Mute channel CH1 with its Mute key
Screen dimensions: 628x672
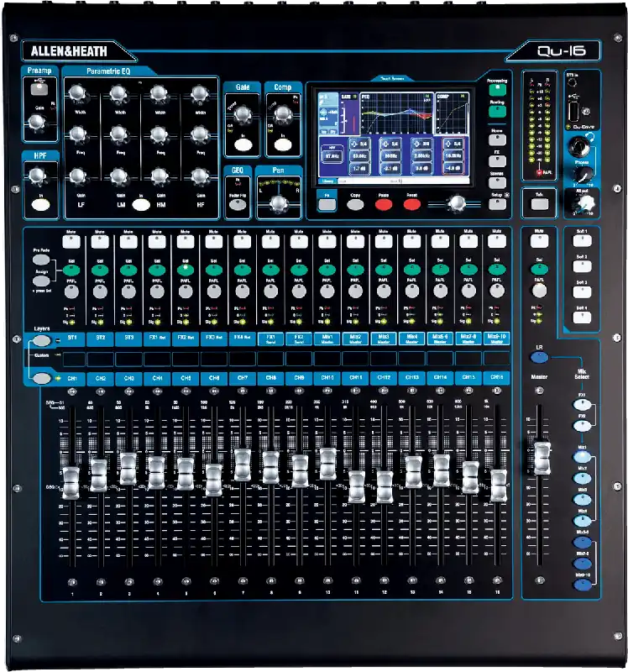(71, 241)
